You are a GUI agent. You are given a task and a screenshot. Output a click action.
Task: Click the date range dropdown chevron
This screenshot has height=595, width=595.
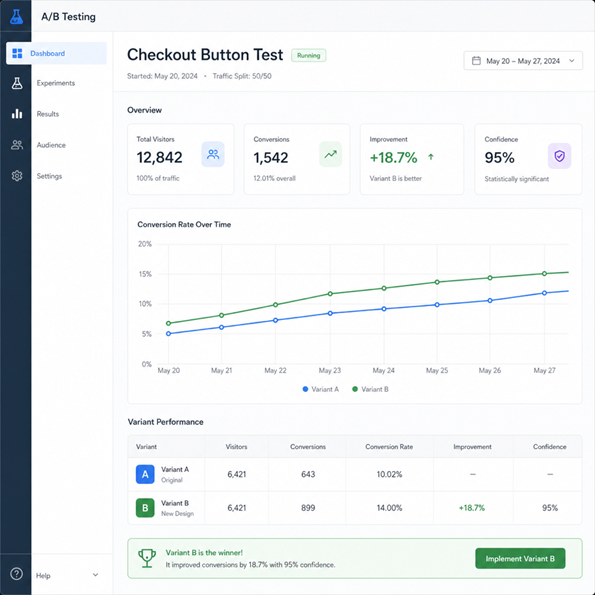pos(572,61)
